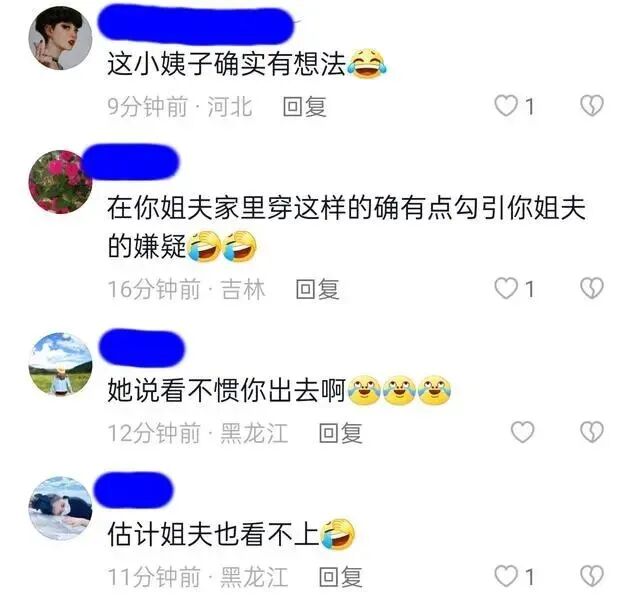Like the Jilin comment posted 16 minutes ago
Image resolution: width=640 pixels, height=603 pixels.
point(506,289)
